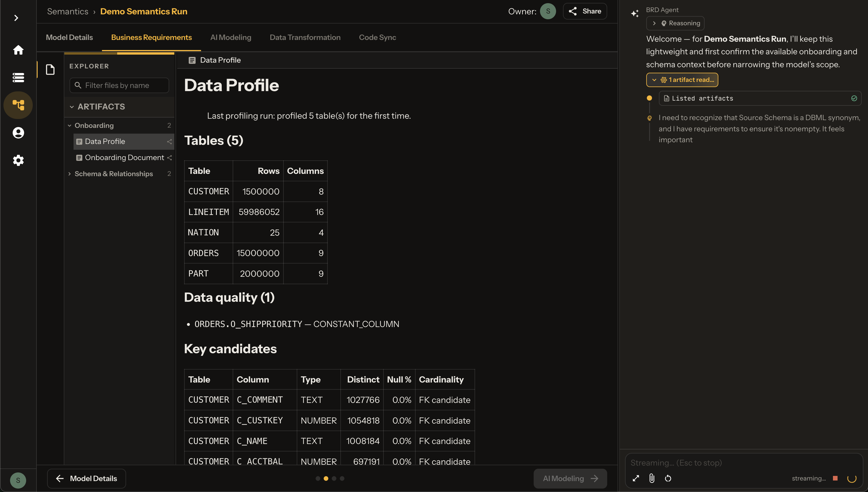Click the S avatar at bottom left
The image size is (868, 492).
tap(18, 480)
